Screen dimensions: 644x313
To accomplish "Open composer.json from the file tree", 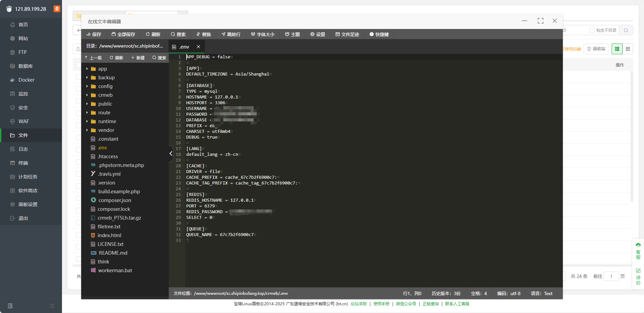I will point(115,200).
